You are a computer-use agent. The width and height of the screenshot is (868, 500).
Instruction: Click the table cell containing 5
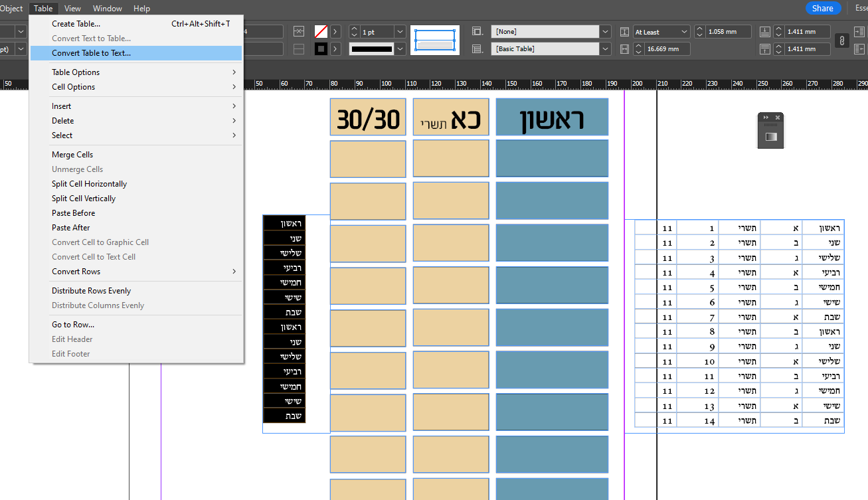point(697,288)
